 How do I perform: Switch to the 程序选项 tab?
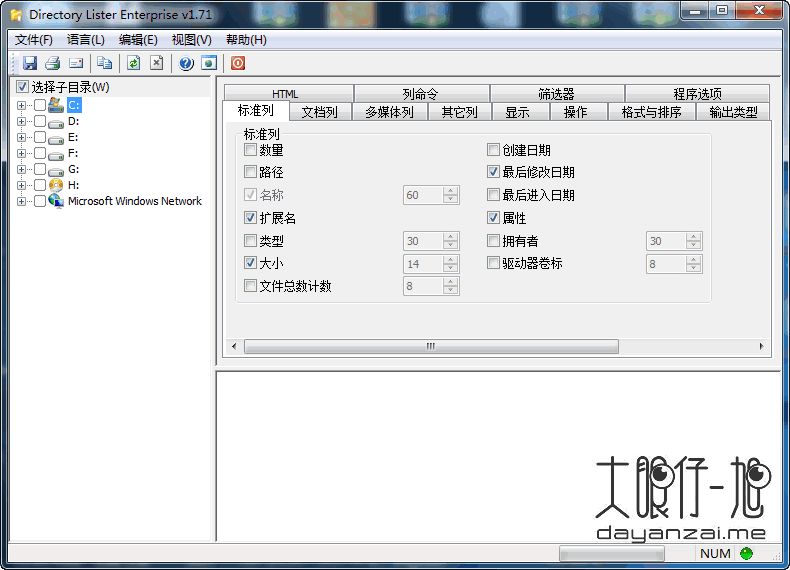click(x=697, y=94)
